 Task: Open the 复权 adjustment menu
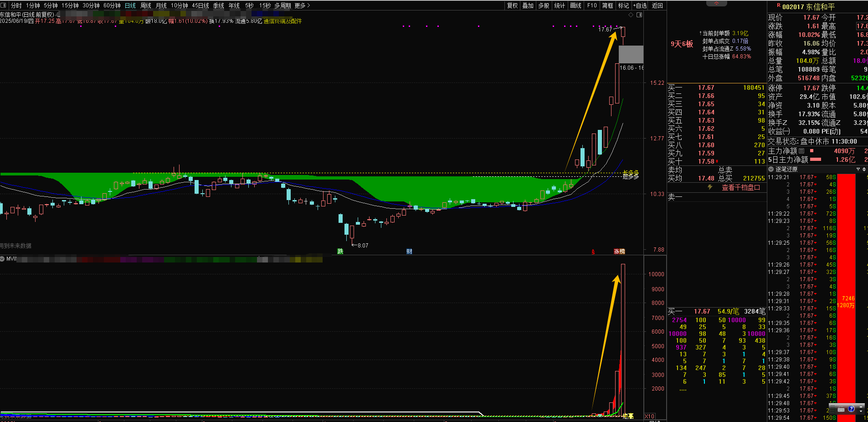click(512, 5)
